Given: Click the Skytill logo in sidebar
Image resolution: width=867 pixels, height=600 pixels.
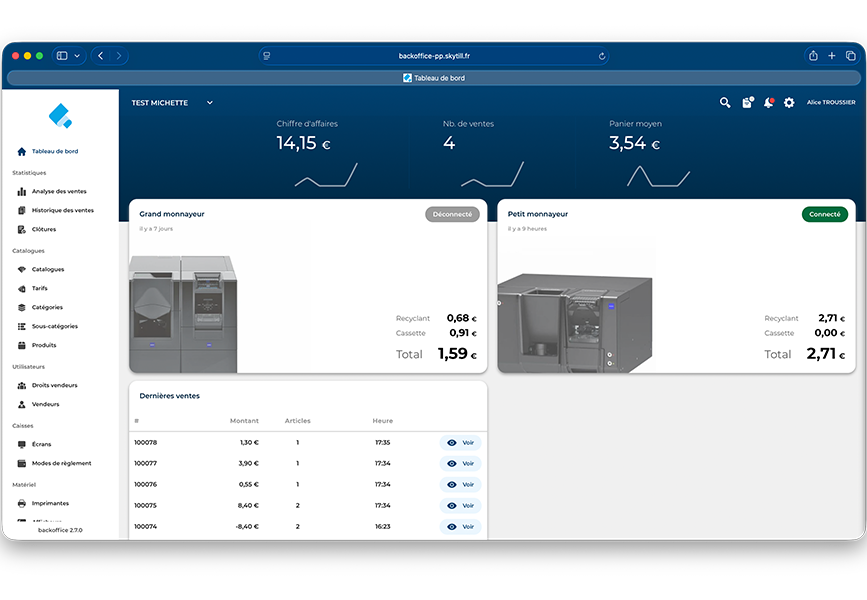Looking at the screenshot, I should point(60,116).
